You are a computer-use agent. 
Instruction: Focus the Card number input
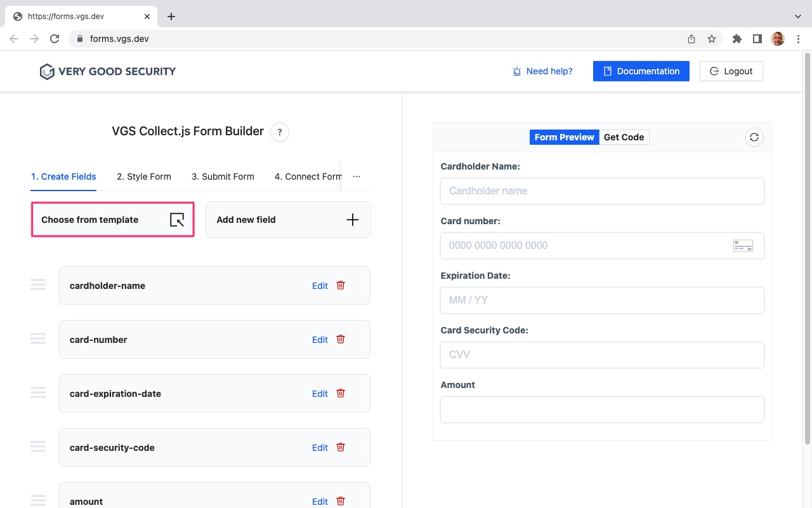coord(602,245)
